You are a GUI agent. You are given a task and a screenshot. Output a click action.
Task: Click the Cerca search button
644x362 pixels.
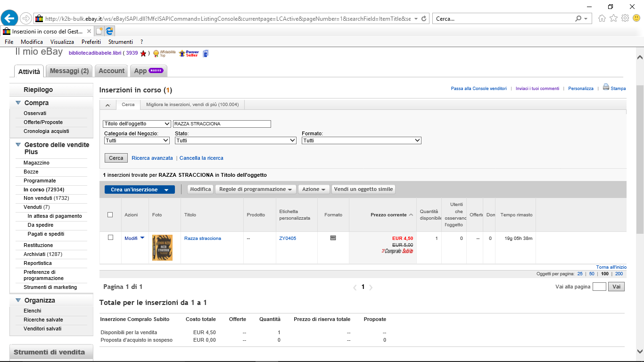(116, 158)
